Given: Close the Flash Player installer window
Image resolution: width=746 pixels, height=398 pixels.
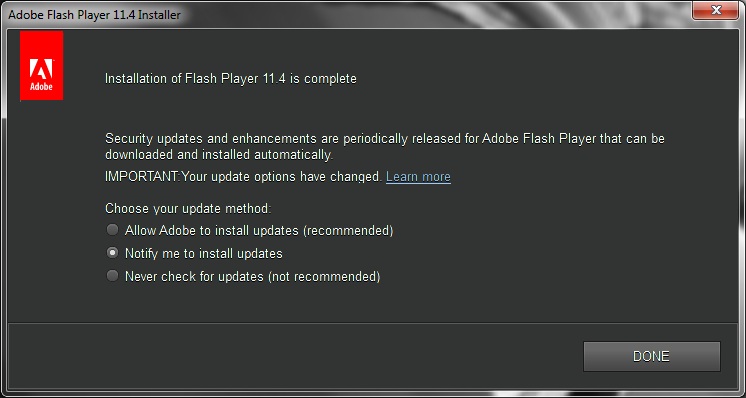Looking at the screenshot, I should point(716,10).
